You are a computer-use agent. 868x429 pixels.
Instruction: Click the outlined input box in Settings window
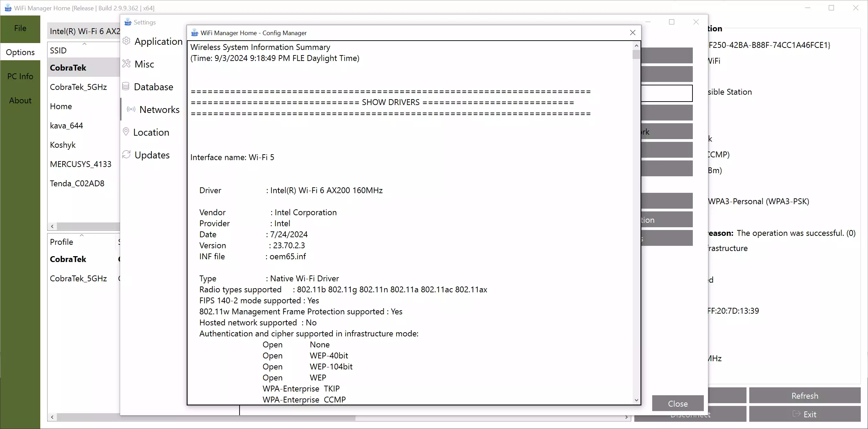[667, 93]
